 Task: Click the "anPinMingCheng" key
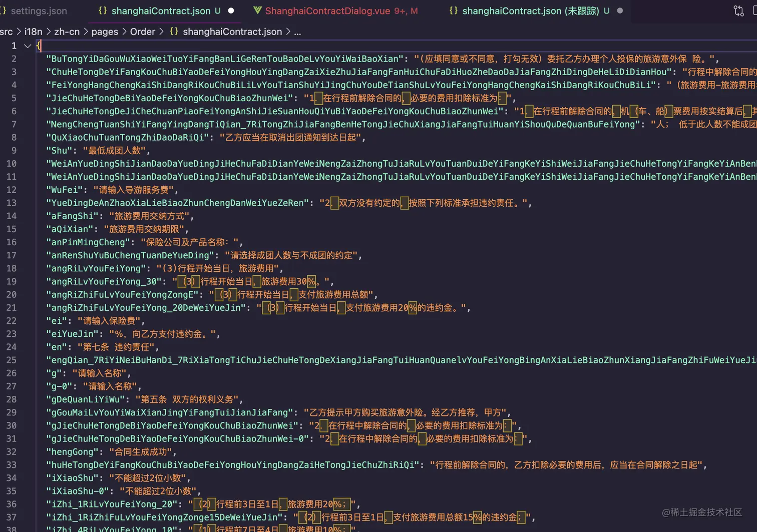pos(88,242)
